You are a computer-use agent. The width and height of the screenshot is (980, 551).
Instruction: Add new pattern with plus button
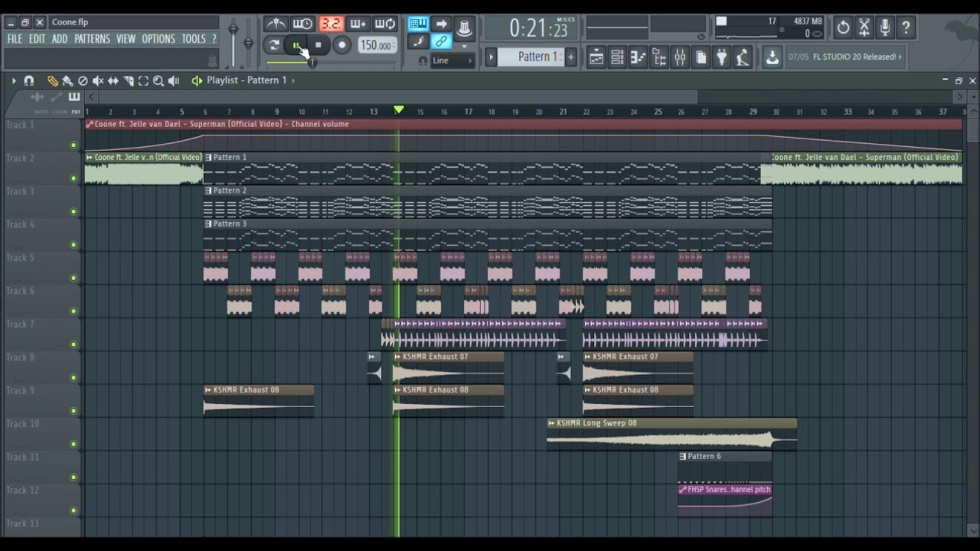570,57
